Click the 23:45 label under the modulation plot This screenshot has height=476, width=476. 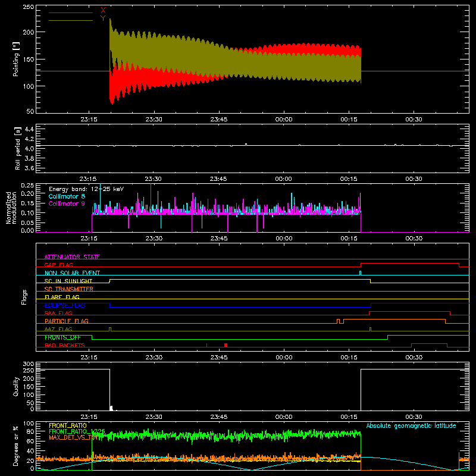click(x=219, y=239)
